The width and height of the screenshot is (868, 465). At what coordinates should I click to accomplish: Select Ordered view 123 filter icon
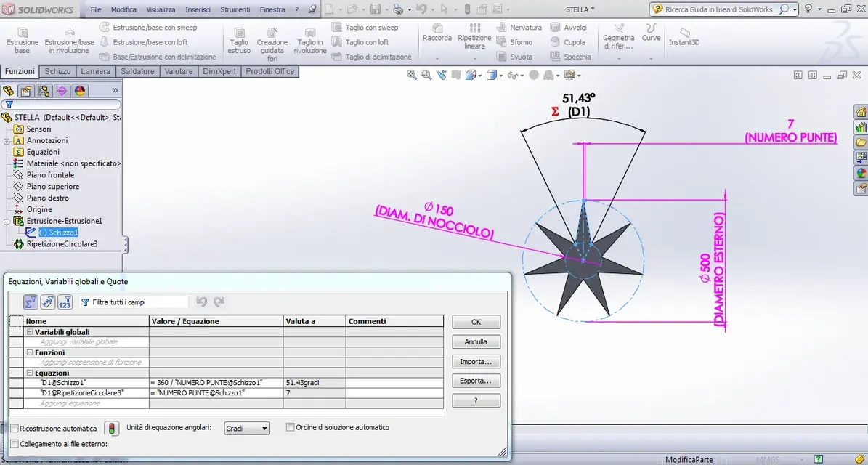coord(65,302)
